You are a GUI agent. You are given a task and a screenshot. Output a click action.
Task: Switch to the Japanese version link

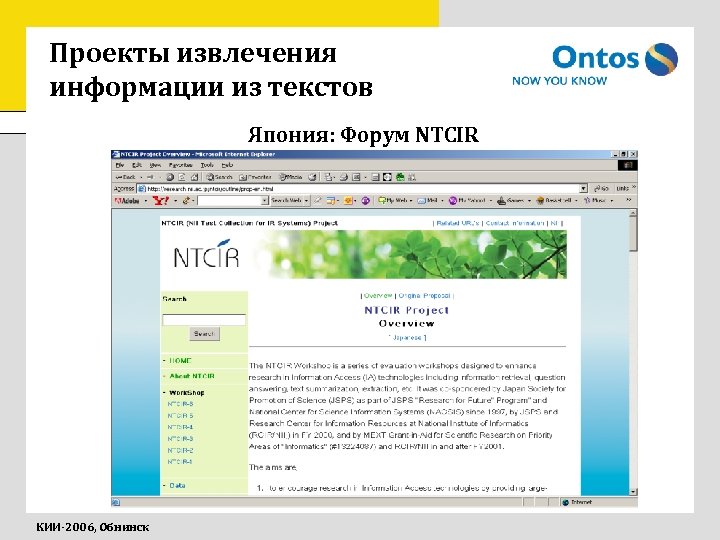[407, 338]
